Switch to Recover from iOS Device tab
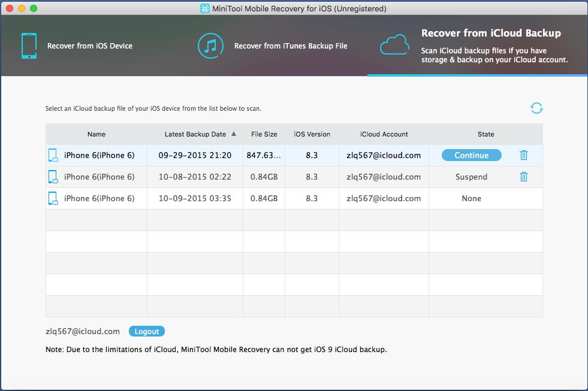Image resolution: width=588 pixels, height=391 pixels. 90,46
